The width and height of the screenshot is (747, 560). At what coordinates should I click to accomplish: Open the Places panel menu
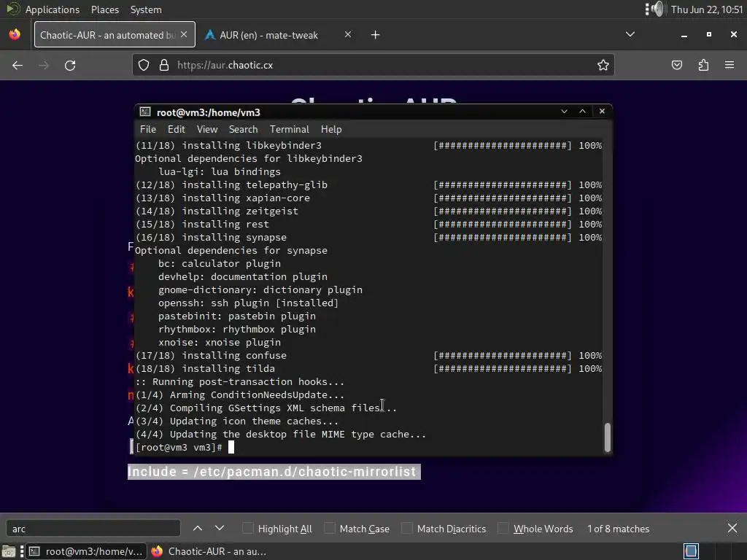(105, 9)
